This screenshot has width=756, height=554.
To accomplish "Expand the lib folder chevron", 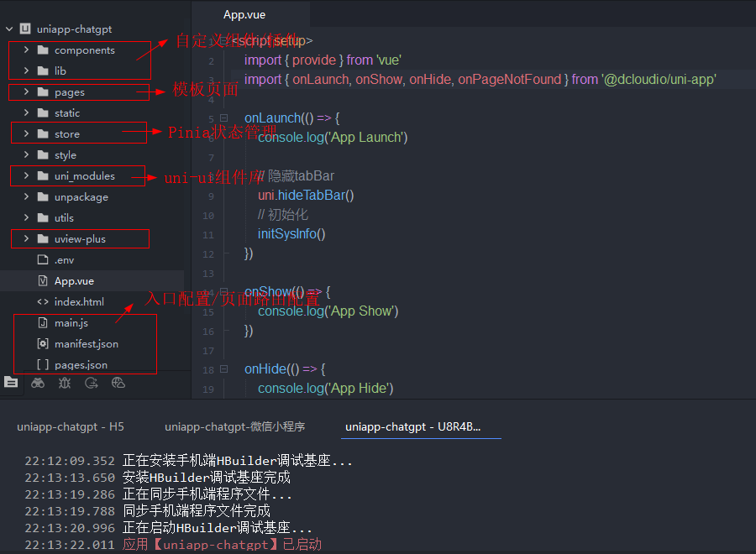I will (x=26, y=71).
